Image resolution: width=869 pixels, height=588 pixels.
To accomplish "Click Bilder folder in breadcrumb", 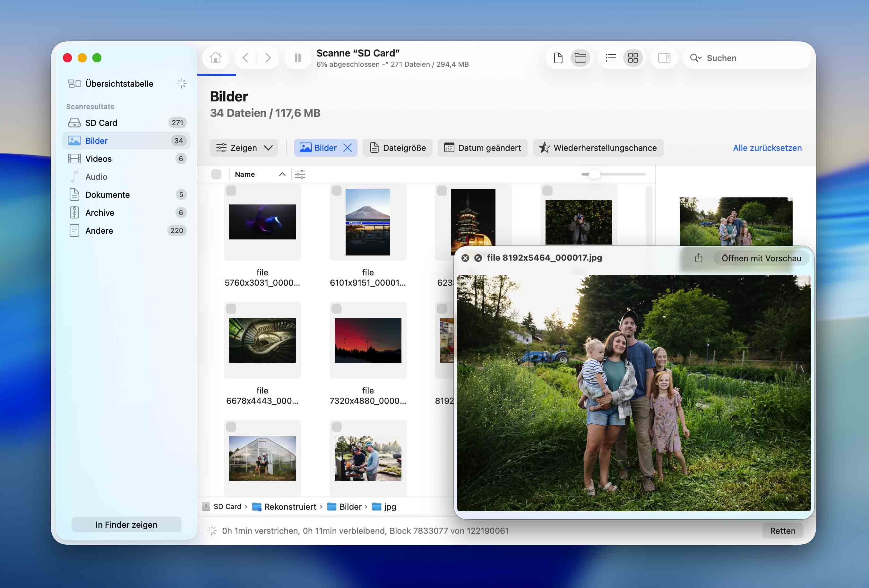I will [345, 506].
